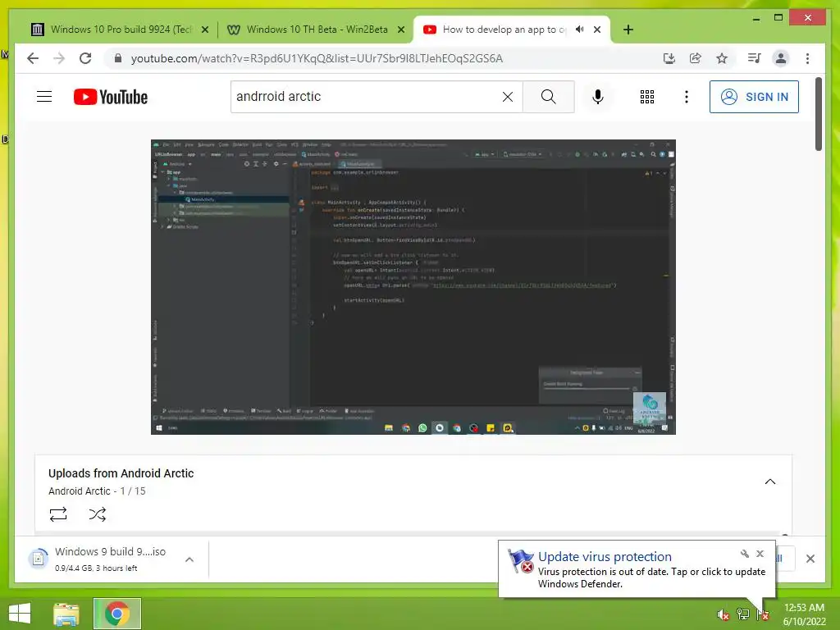Open the YouTube hamburger guide menu
Image resolution: width=840 pixels, height=630 pixels.
[44, 97]
